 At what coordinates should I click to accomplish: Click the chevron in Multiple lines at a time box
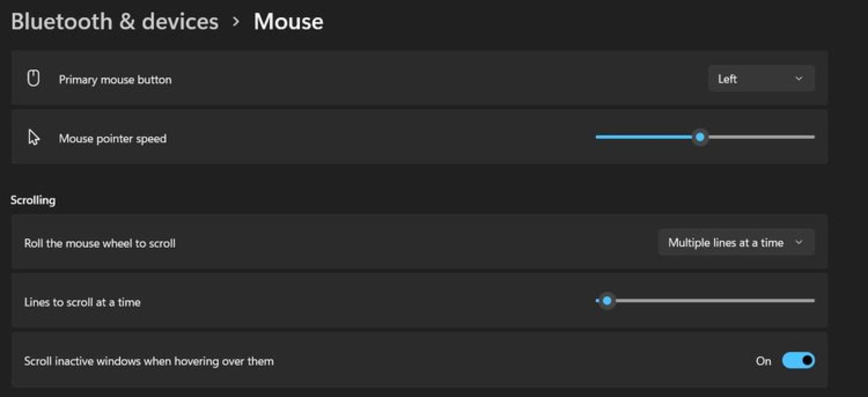click(x=799, y=242)
